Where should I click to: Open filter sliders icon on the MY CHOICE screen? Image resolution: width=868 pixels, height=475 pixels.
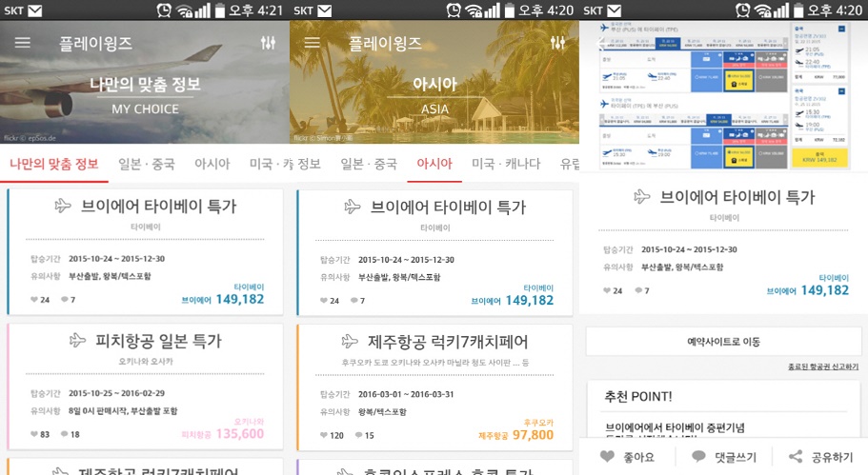point(268,43)
